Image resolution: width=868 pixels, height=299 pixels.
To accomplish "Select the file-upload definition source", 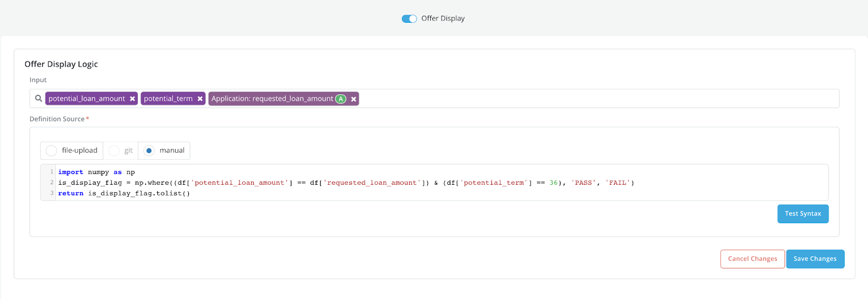I will (x=52, y=151).
